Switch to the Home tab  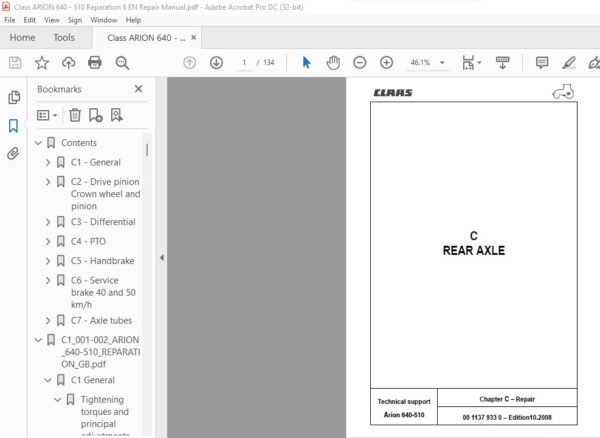(x=23, y=37)
